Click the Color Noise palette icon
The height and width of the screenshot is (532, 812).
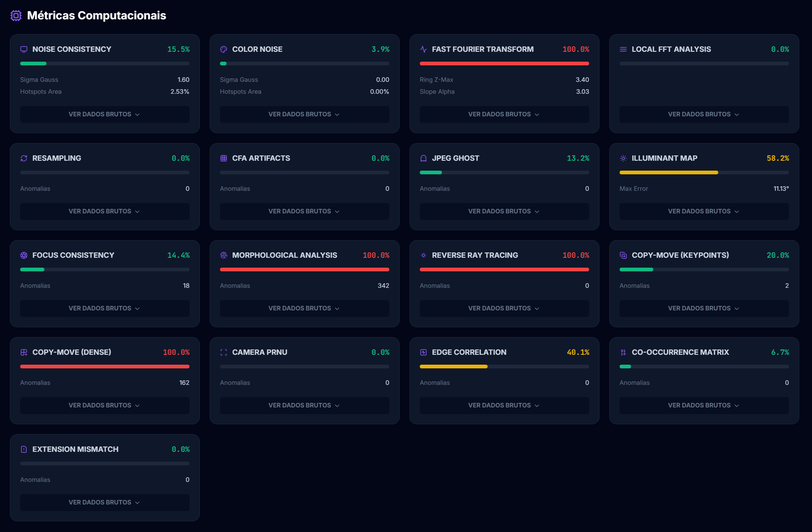[x=224, y=49]
